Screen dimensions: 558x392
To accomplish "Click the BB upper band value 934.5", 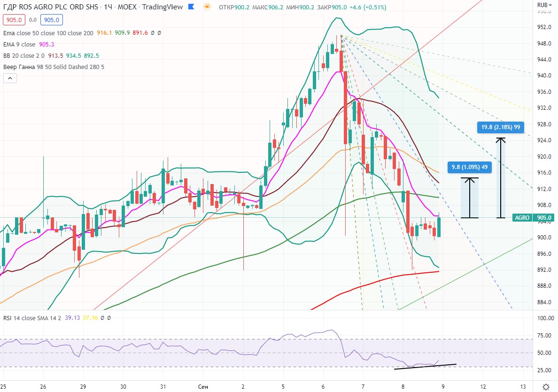I will 74,56.
